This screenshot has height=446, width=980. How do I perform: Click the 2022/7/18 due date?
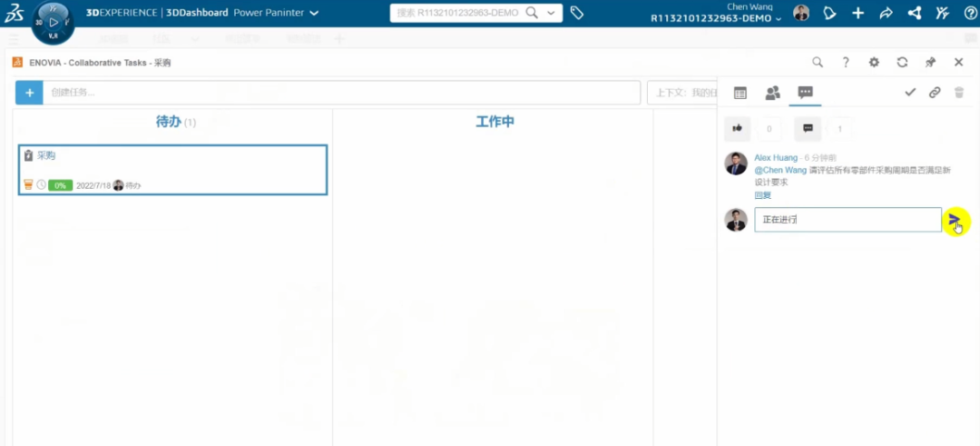coord(93,186)
